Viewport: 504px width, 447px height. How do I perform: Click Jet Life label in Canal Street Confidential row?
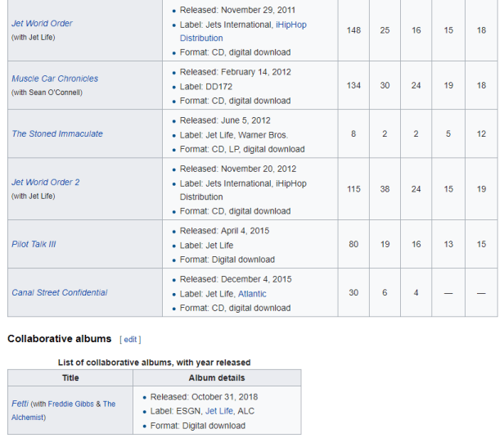[218, 294]
